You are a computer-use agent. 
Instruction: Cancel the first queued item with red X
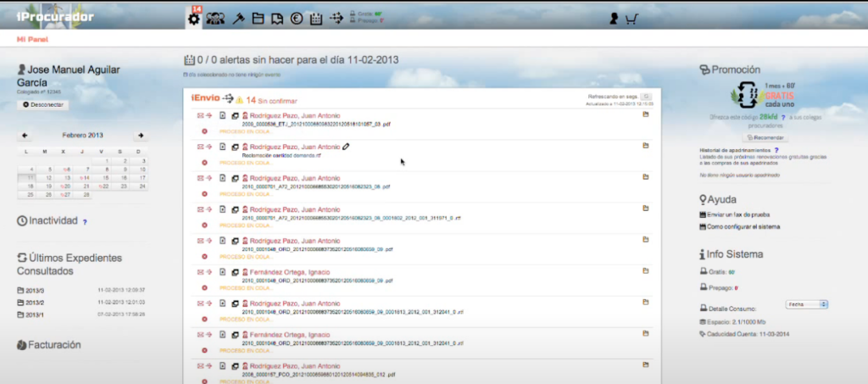click(x=204, y=131)
